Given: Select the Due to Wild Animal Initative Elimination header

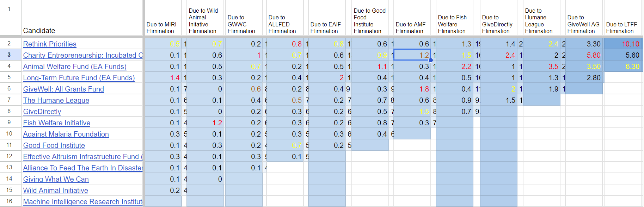Looking at the screenshot, I should point(205,18).
